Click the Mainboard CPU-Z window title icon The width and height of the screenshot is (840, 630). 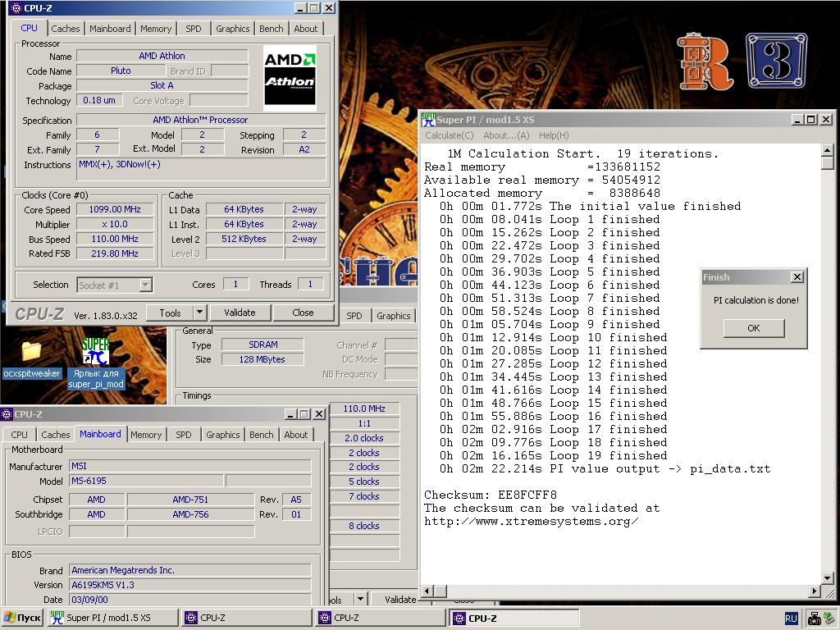pyautogui.click(x=7, y=414)
